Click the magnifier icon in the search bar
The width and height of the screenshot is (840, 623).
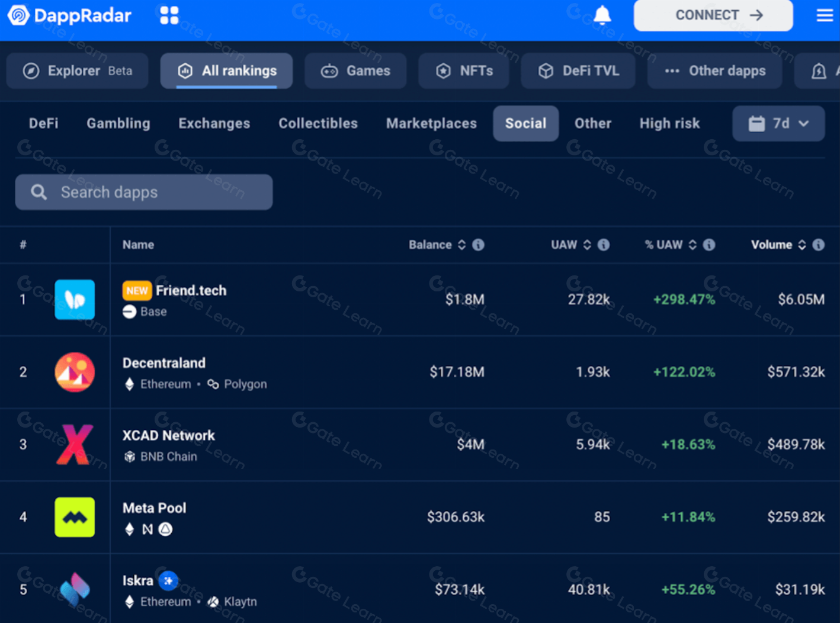38,192
